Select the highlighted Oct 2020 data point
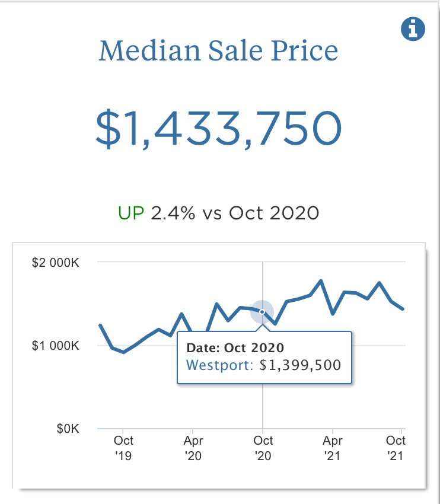Image resolution: width=440 pixels, height=504 pixels. tap(262, 311)
